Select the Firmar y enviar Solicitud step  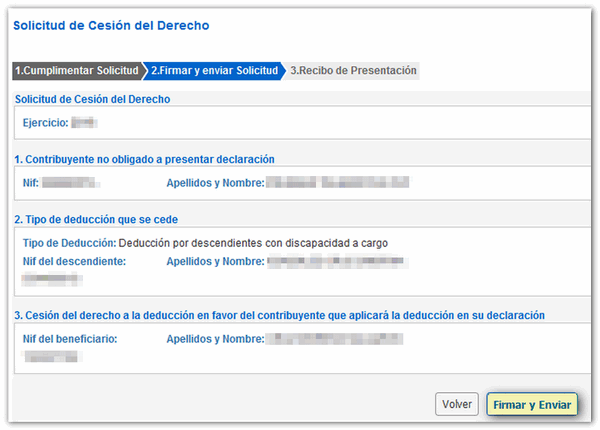[x=214, y=71]
